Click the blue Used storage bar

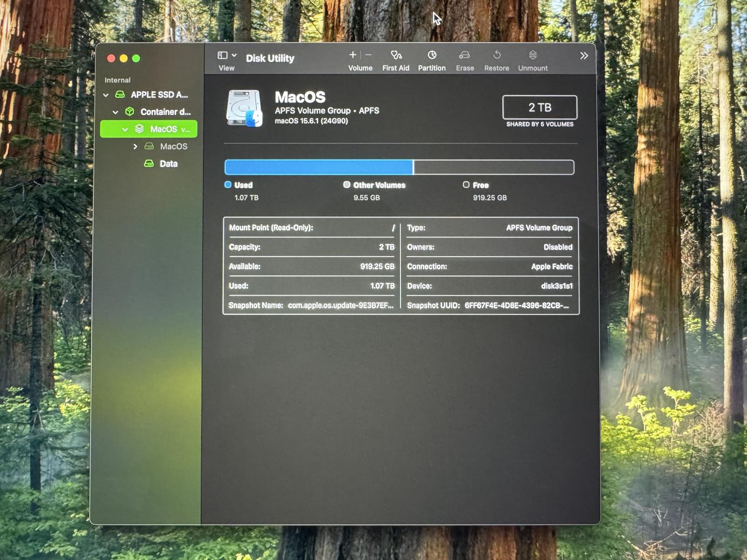point(319,167)
